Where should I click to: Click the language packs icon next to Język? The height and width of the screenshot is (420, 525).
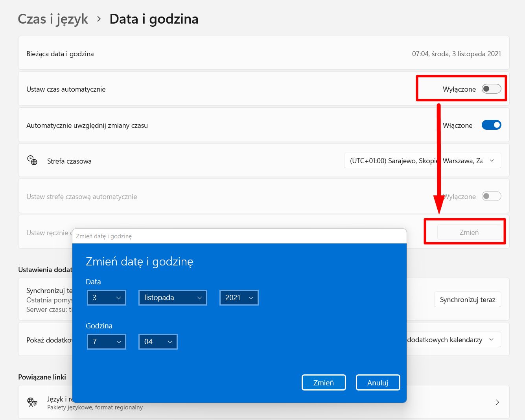point(32,402)
